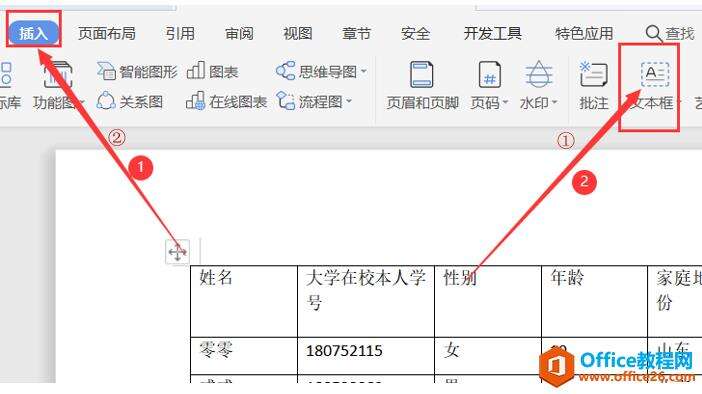
Task: Switch to the 安全 tab
Action: (415, 34)
